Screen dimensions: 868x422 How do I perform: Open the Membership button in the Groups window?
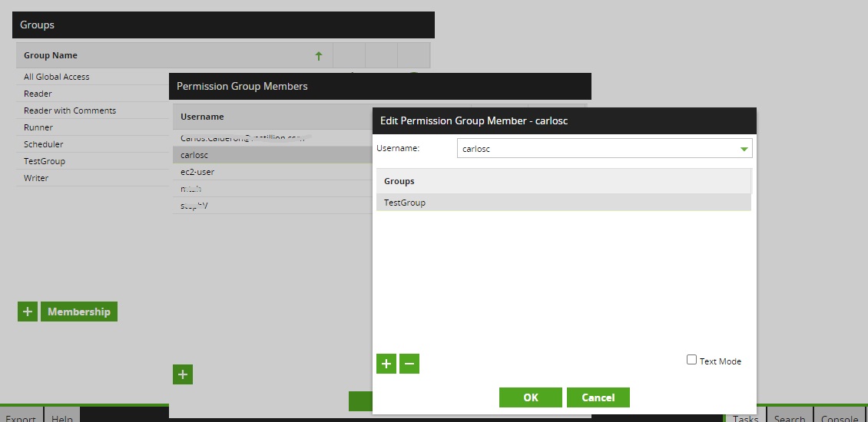(x=78, y=312)
